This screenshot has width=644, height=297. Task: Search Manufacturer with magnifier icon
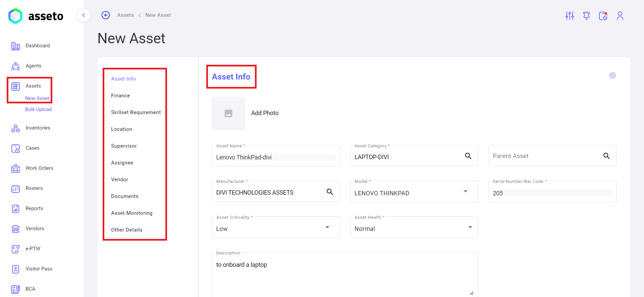[330, 192]
